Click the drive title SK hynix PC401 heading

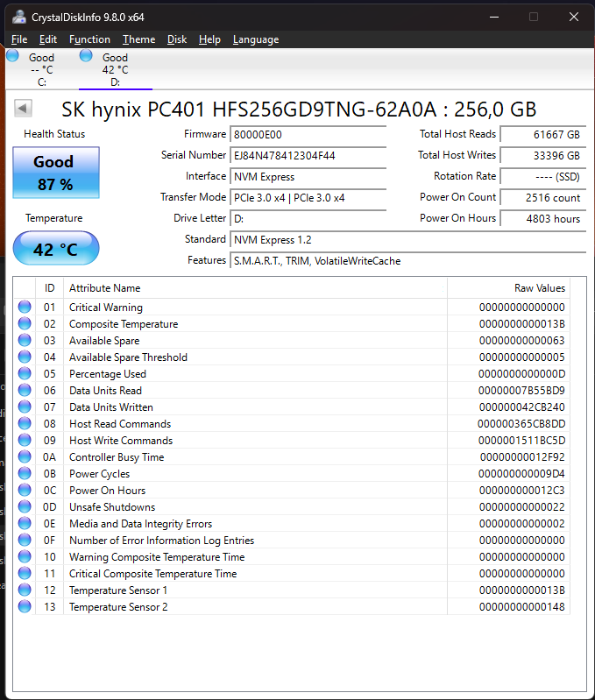299,110
